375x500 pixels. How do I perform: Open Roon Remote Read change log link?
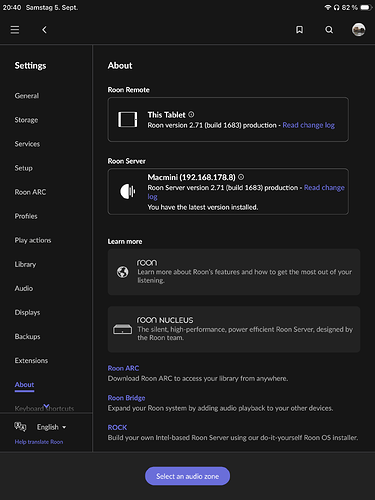pyautogui.click(x=309, y=125)
